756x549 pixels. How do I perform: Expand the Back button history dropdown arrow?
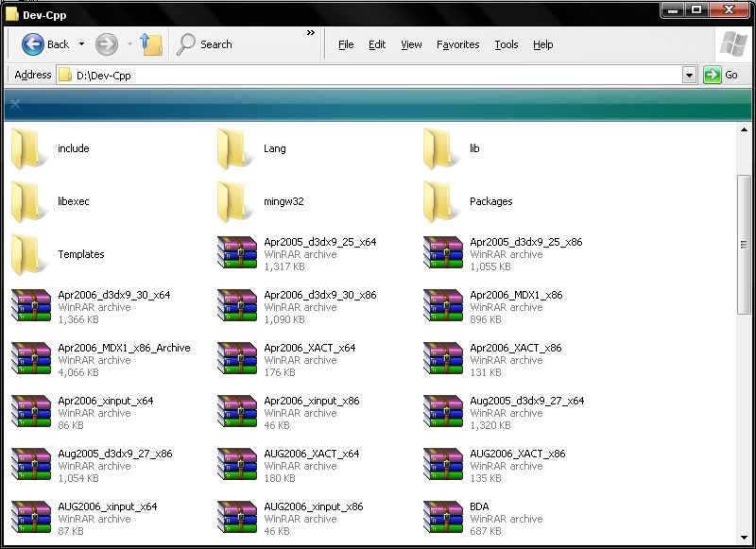click(x=82, y=44)
